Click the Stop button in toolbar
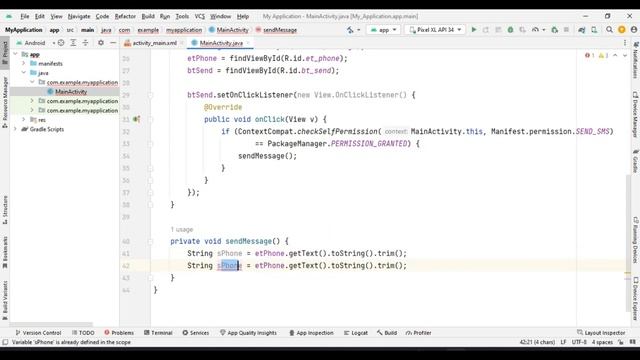This screenshot has height=360, width=640. click(566, 30)
